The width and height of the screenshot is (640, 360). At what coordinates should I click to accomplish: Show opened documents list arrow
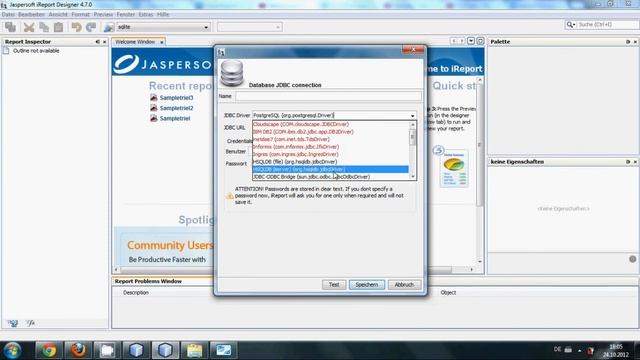471,41
